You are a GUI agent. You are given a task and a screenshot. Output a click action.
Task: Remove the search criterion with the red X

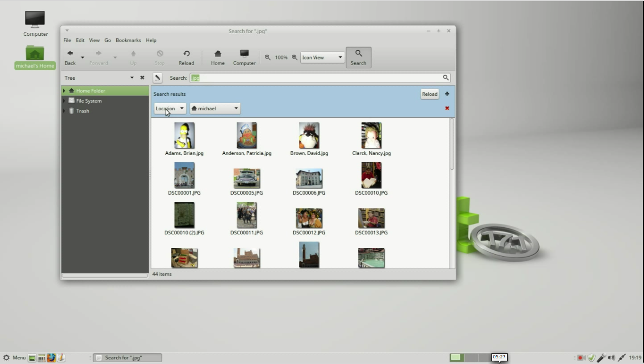[x=447, y=108]
